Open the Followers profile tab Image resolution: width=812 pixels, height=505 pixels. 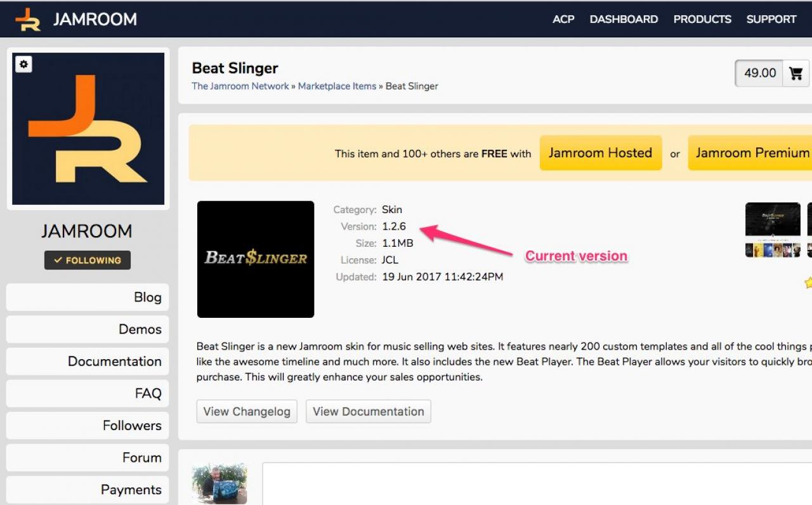[x=88, y=426]
